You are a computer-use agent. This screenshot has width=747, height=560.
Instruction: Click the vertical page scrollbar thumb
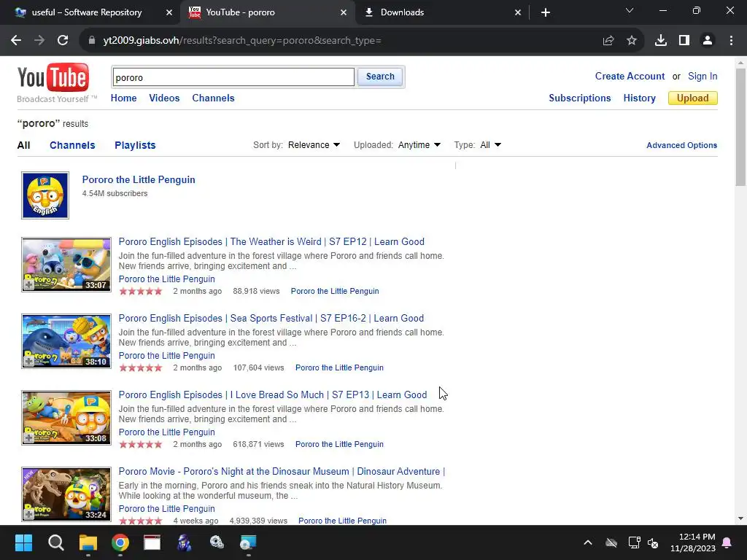click(740, 127)
